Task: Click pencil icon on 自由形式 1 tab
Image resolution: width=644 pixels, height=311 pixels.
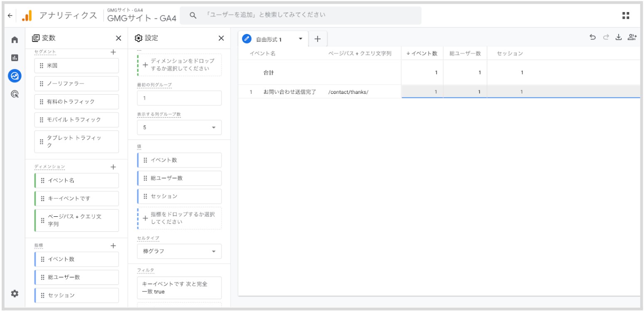Action: coord(247,39)
